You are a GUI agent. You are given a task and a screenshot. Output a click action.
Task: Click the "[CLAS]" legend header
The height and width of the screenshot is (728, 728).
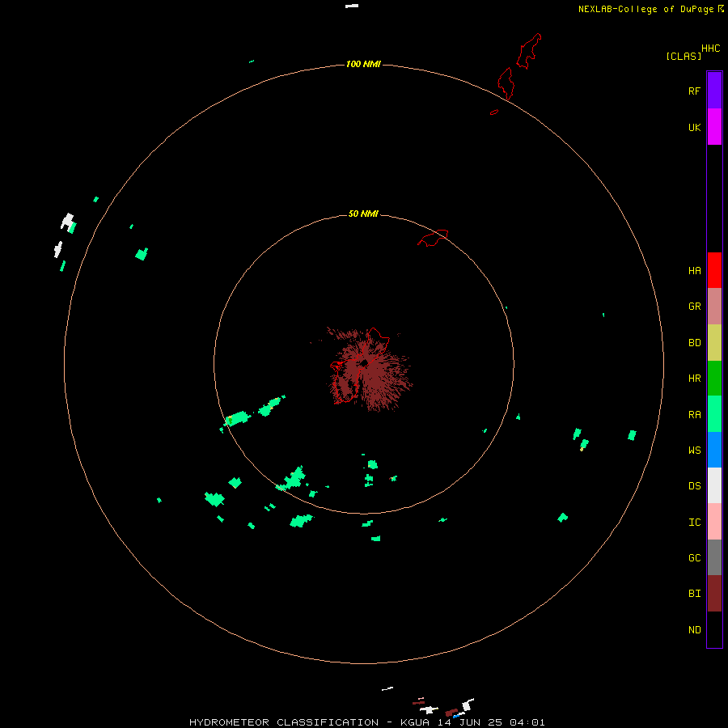pyautogui.click(x=684, y=56)
